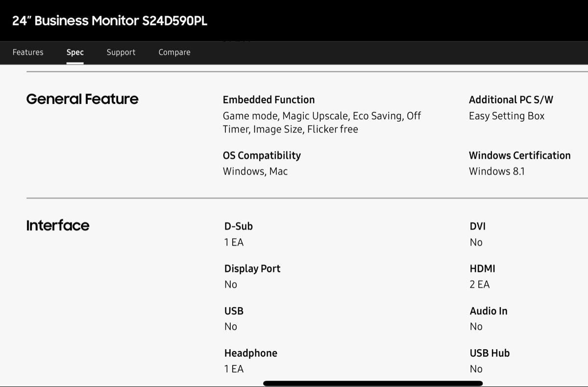Click the USB Hub spec label
The width and height of the screenshot is (588, 387).
point(490,353)
